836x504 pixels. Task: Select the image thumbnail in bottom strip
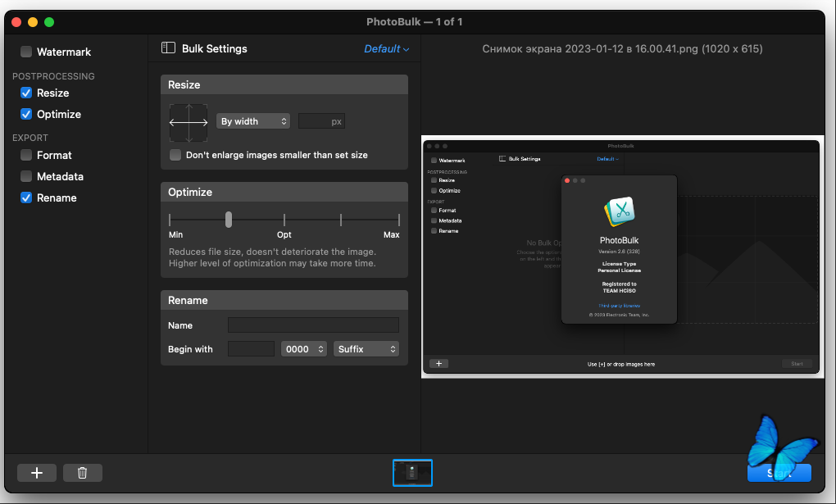click(412, 473)
